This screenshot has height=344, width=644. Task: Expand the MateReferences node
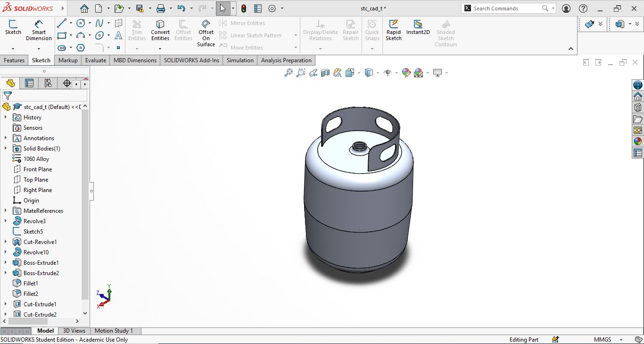point(6,211)
